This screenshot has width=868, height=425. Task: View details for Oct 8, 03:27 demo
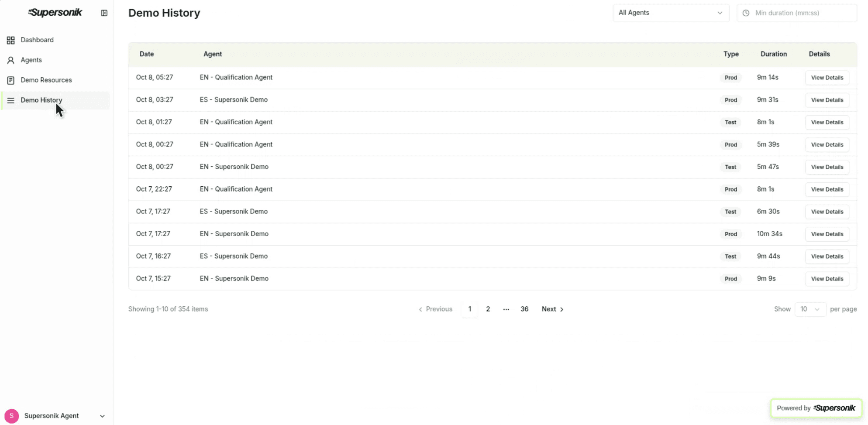tap(827, 100)
